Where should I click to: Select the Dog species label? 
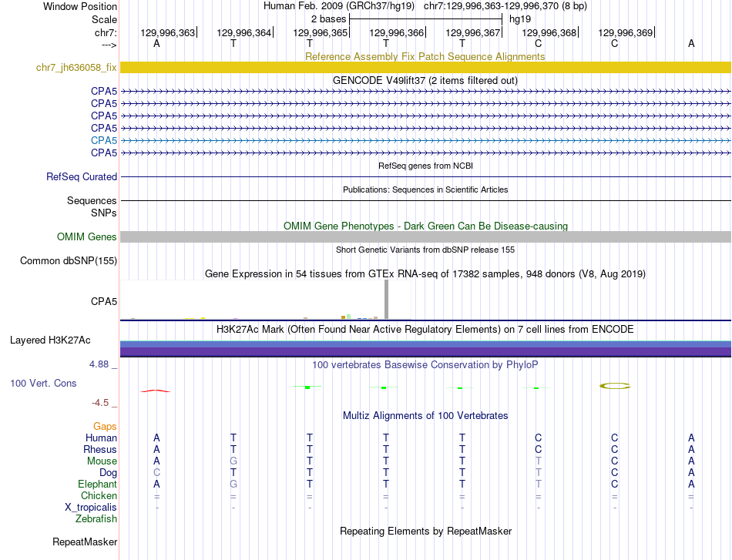coord(109,473)
